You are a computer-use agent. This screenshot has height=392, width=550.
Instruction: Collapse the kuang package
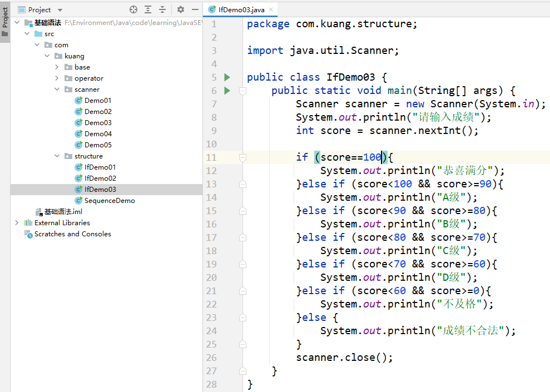coord(47,56)
